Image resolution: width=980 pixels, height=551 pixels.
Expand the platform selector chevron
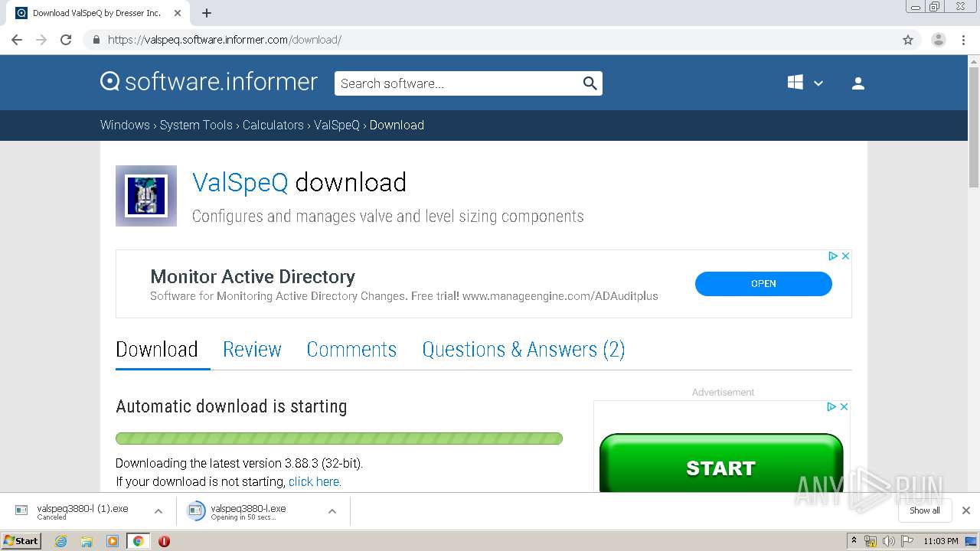(x=818, y=83)
